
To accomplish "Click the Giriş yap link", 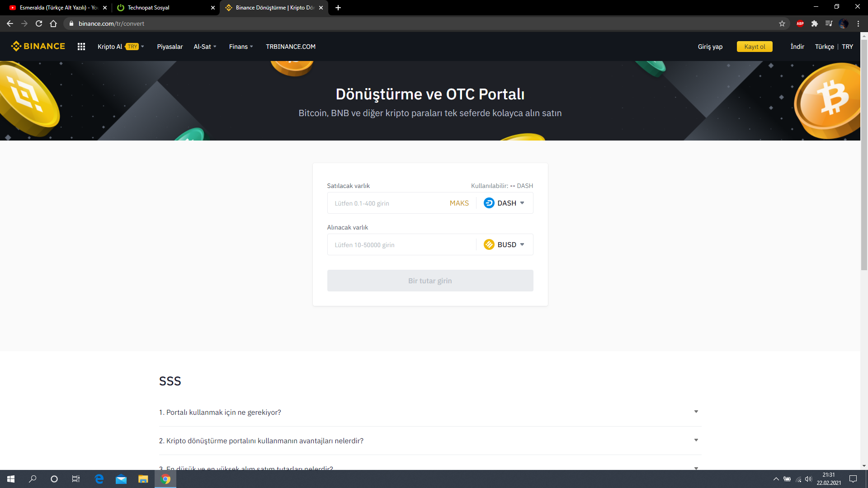I will click(710, 47).
